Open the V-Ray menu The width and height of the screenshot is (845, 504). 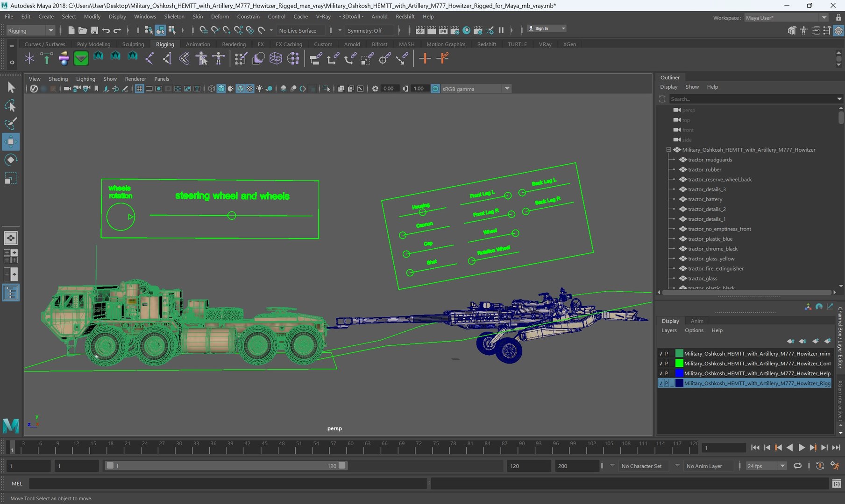(x=323, y=16)
